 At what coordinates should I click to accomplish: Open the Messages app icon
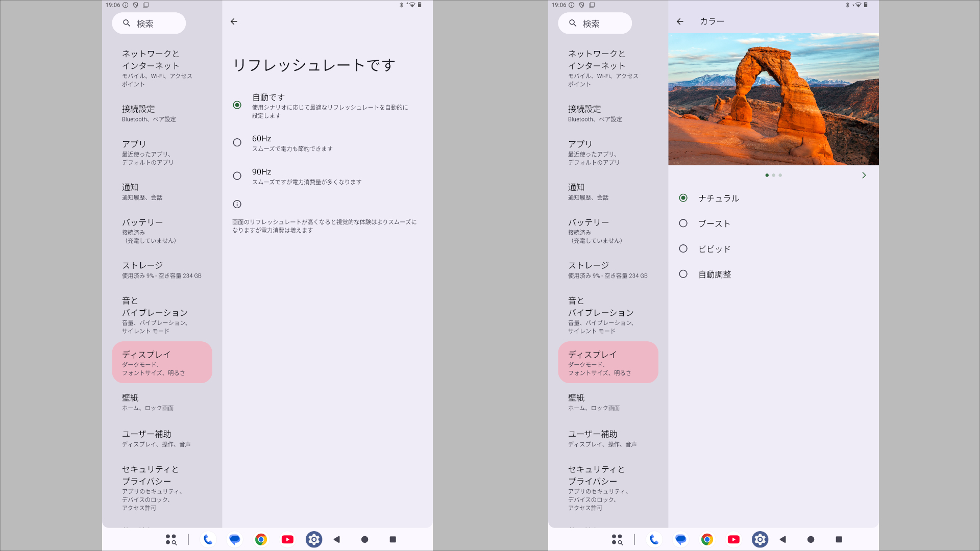click(x=234, y=539)
